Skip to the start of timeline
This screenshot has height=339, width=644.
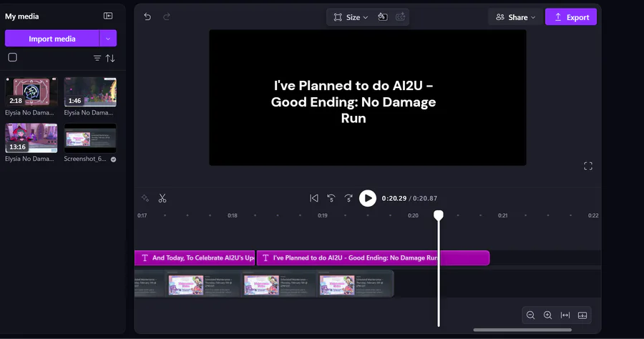point(314,198)
